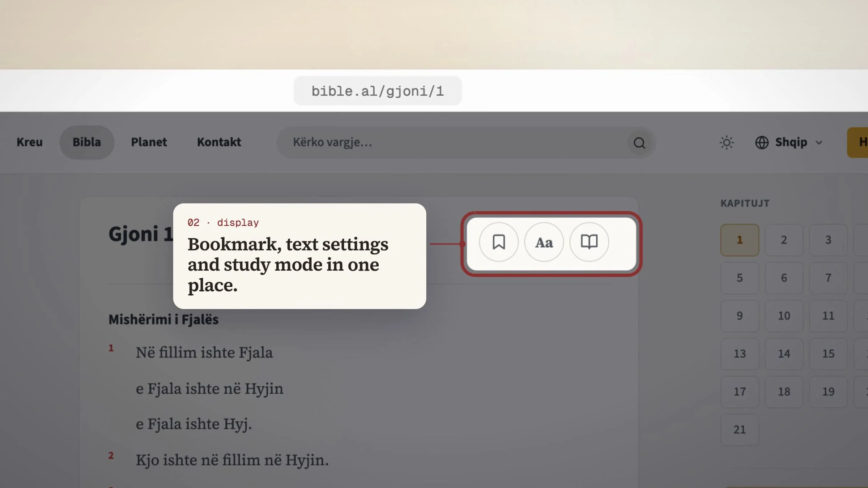Select chapter 2 in Kapitujt
The image size is (868, 488).
pos(784,240)
